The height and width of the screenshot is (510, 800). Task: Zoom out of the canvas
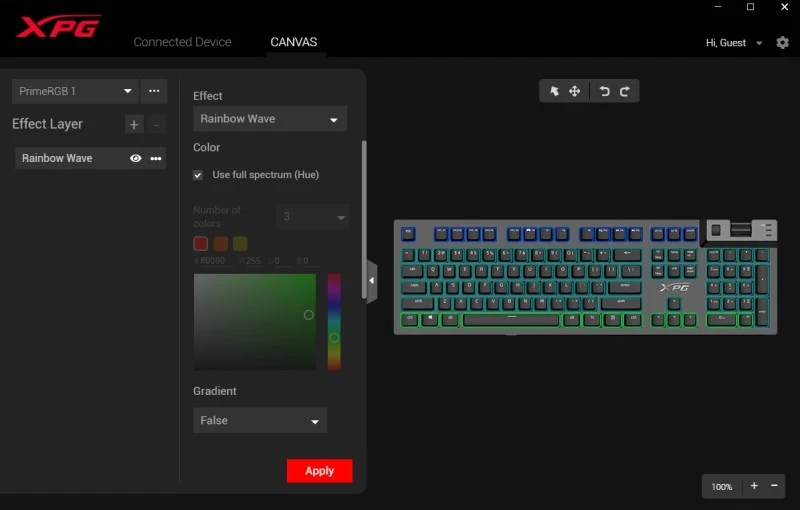[x=775, y=486]
